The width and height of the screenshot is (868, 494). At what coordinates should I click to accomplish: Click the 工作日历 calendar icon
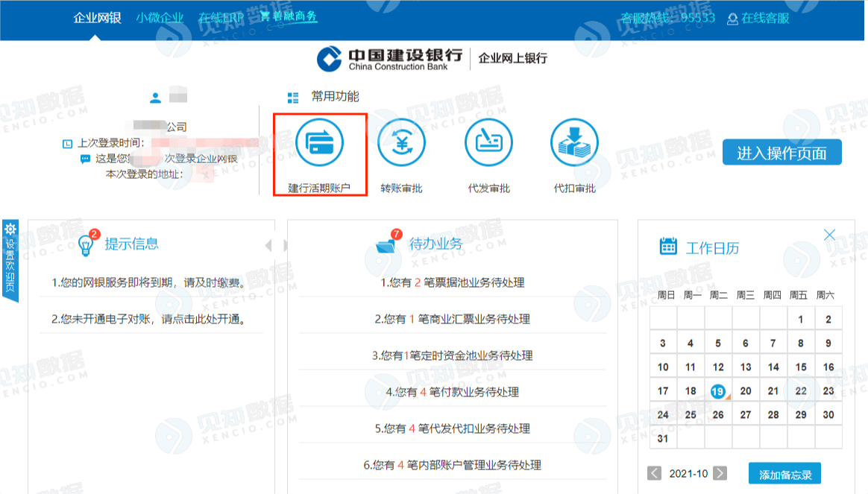(668, 247)
